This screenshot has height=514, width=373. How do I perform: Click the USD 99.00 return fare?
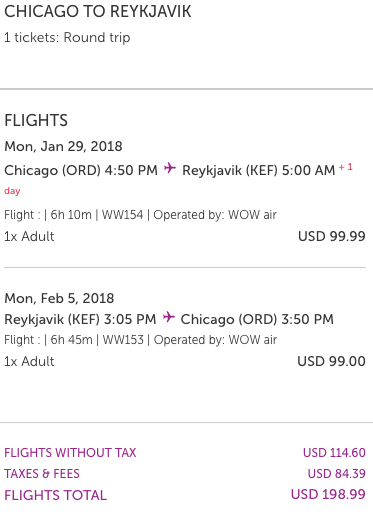(x=331, y=361)
